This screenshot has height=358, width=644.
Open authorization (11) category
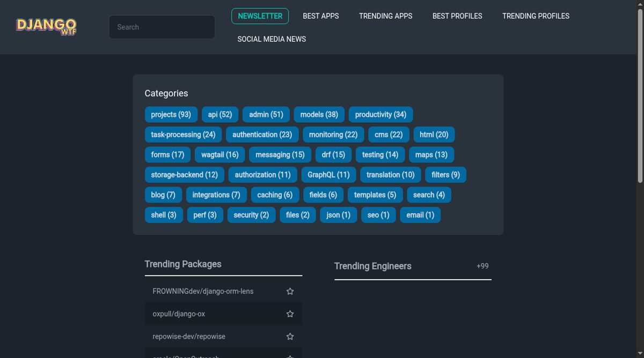[262, 175]
